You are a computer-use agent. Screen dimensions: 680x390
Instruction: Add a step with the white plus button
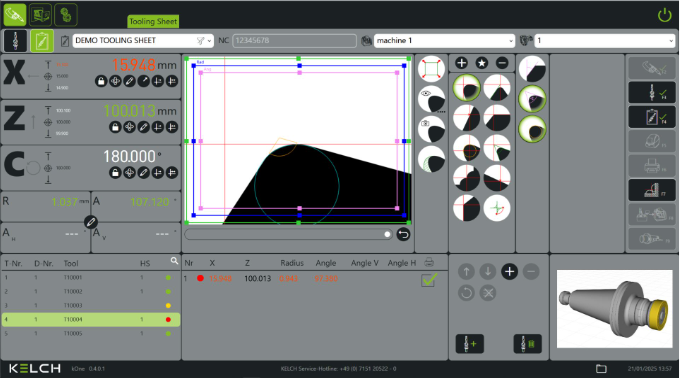tap(510, 272)
